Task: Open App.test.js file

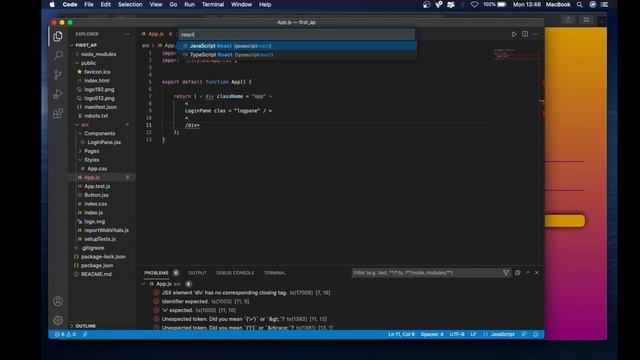Action: coord(97,186)
